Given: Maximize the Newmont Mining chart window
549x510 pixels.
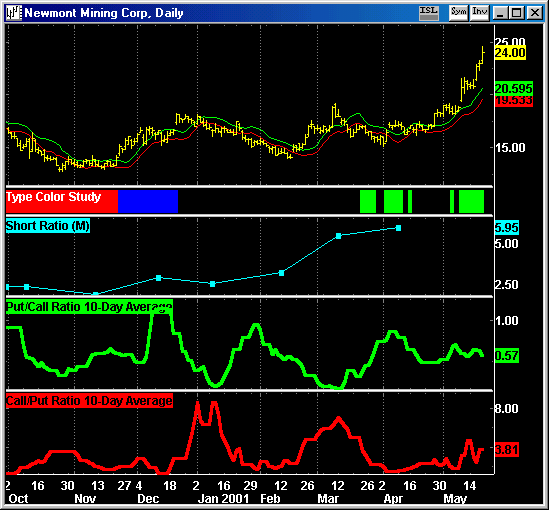Looking at the screenshot, I should (x=516, y=13).
